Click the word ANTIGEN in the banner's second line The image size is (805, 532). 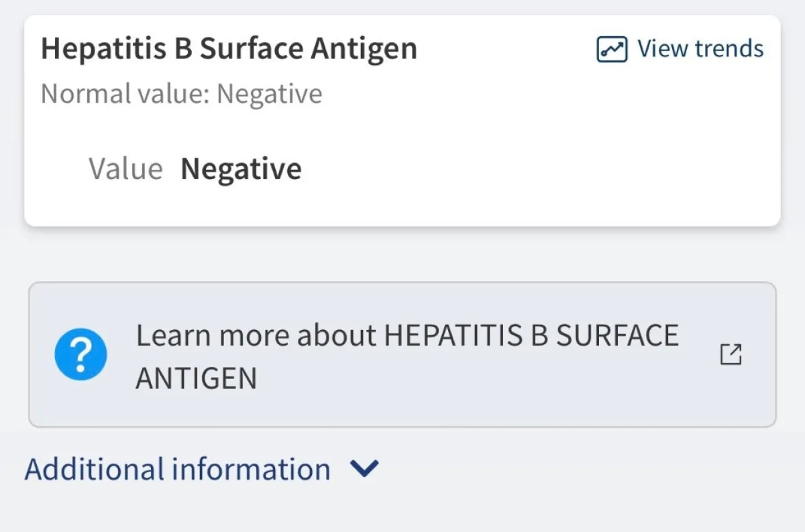[x=196, y=378]
